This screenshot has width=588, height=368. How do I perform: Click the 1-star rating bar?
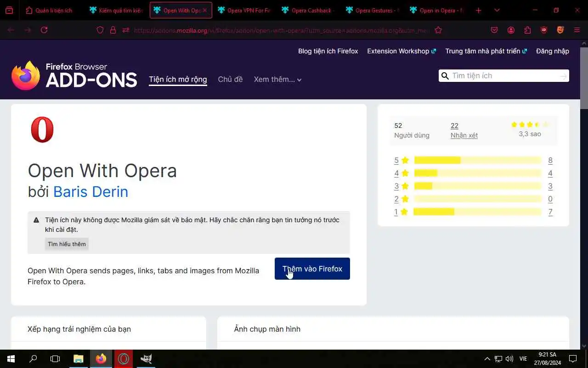pos(478,212)
